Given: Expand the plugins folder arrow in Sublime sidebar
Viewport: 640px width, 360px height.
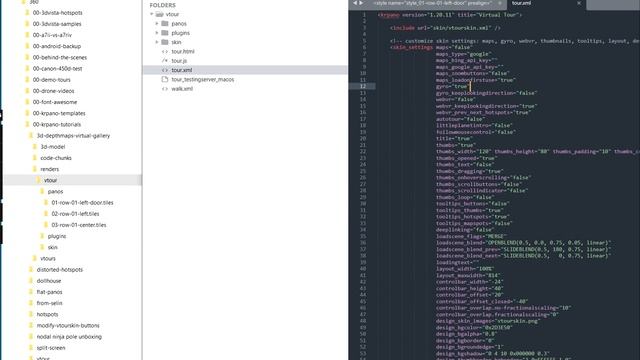Looking at the screenshot, I should [x=157, y=33].
